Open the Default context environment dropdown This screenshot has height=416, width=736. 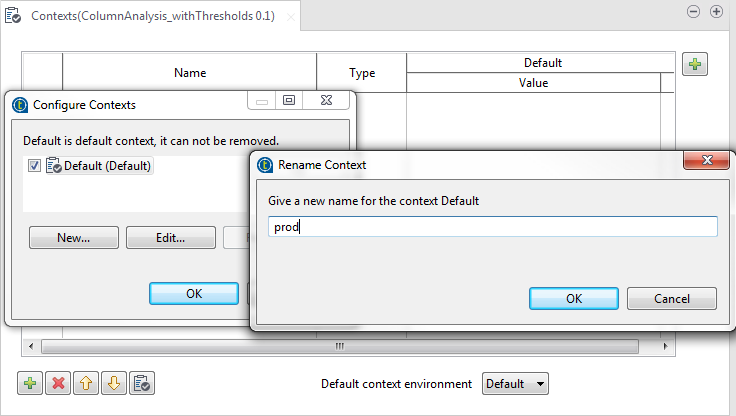coord(515,384)
